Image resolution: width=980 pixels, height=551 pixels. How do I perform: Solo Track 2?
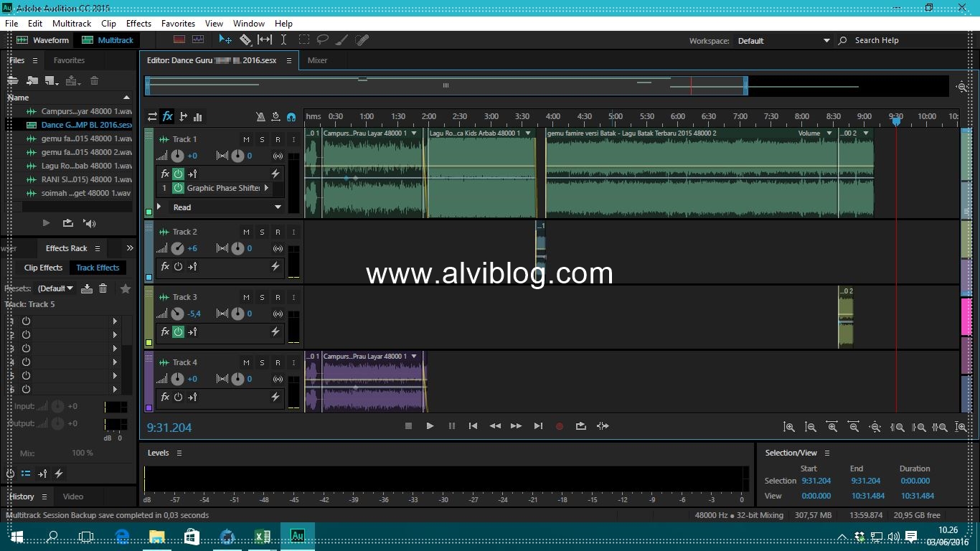262,232
